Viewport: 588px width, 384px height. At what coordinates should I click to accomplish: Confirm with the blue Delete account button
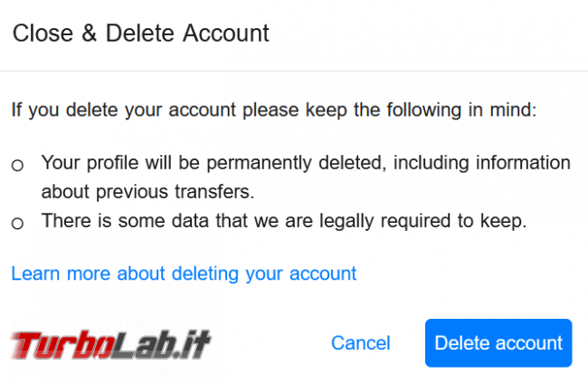498,342
